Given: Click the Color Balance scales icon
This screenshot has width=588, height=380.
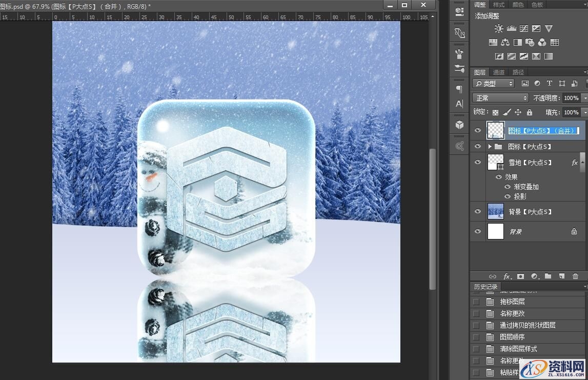Looking at the screenshot, I should click(505, 43).
